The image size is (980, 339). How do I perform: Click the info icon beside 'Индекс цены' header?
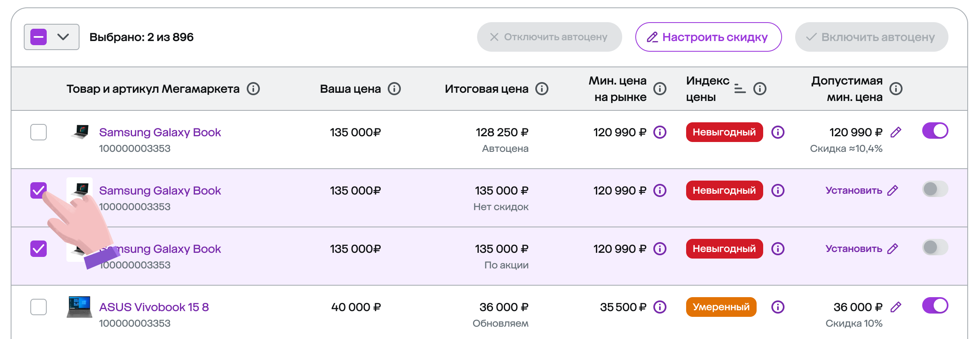760,89
